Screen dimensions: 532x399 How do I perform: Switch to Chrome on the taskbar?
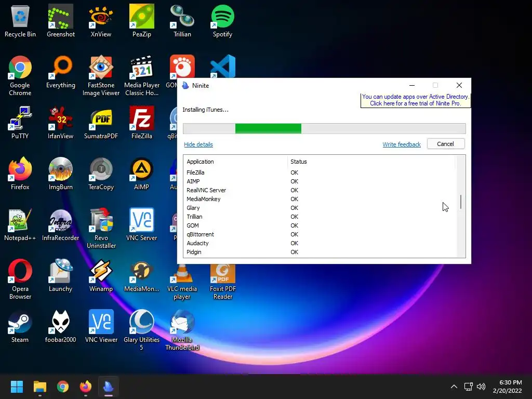63,387
